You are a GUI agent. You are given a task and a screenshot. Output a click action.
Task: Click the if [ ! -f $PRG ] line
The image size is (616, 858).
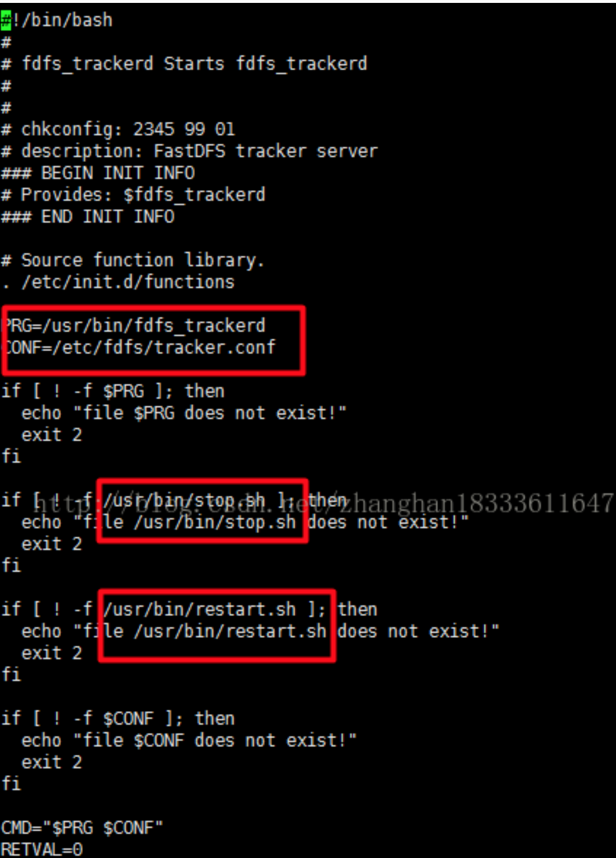113,391
